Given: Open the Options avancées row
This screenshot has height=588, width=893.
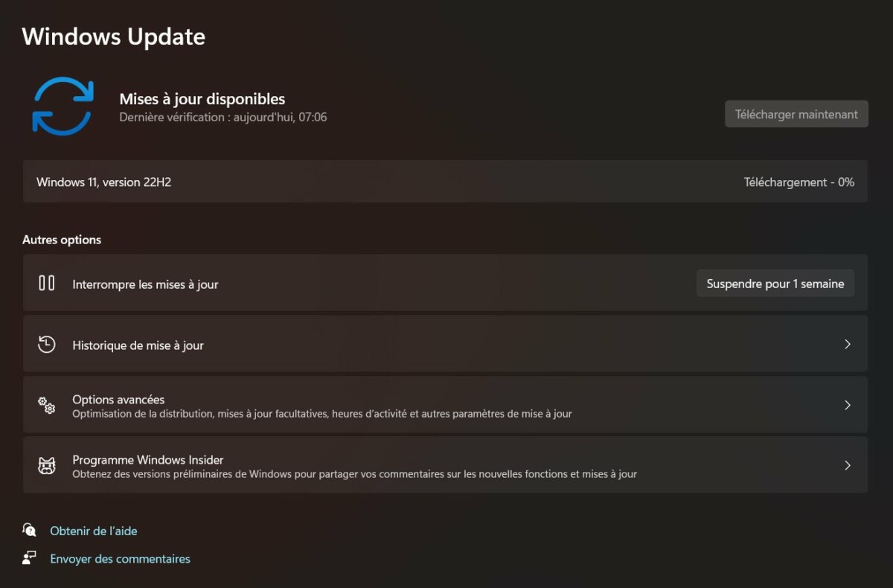Looking at the screenshot, I should (x=445, y=405).
